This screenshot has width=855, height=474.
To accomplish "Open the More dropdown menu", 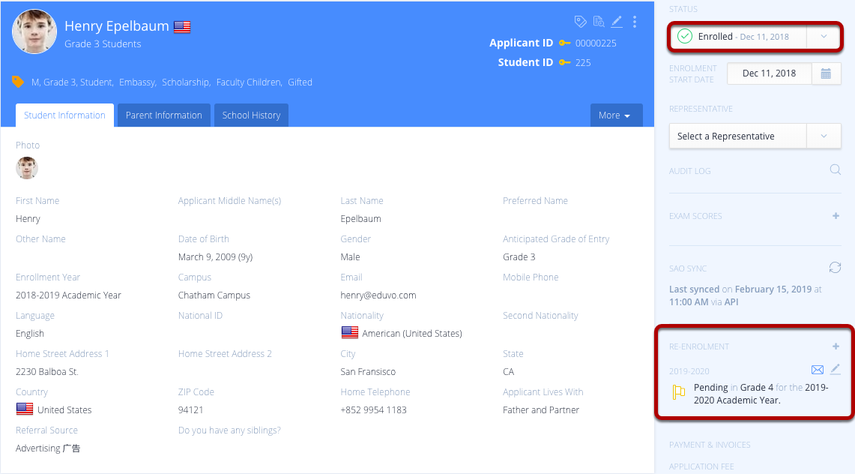I will coord(616,115).
